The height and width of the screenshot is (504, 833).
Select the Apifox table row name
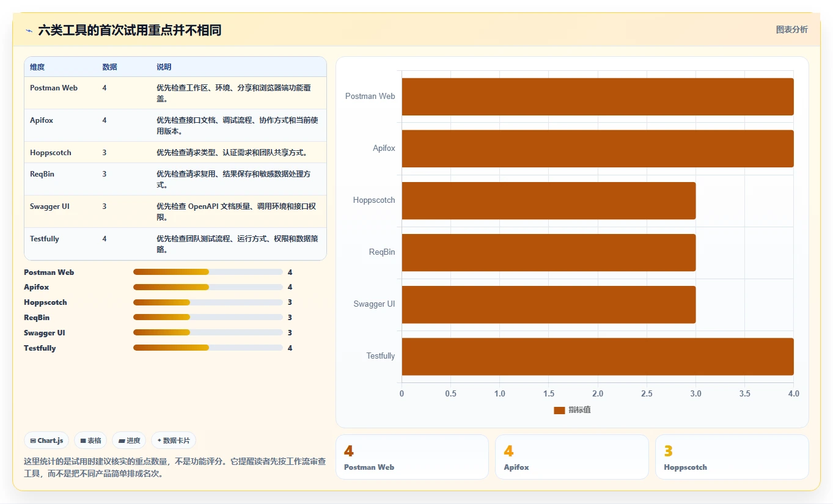coord(42,120)
